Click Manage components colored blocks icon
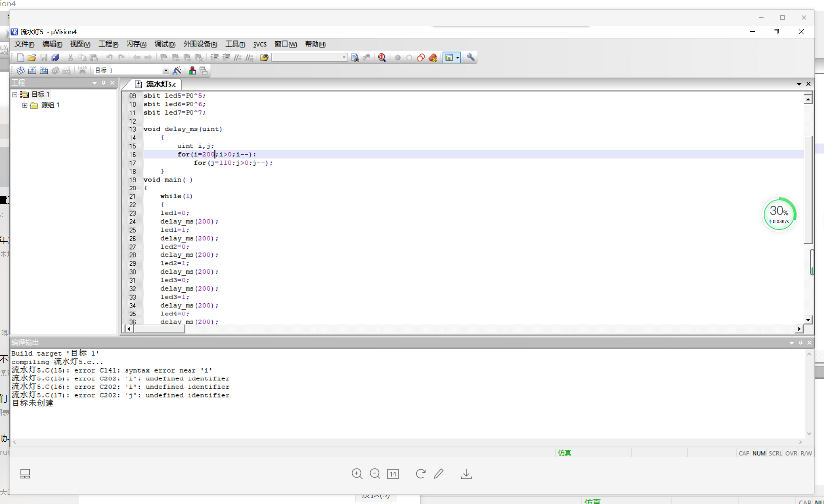Screen dimensions: 824x504 pyautogui.click(x=192, y=71)
